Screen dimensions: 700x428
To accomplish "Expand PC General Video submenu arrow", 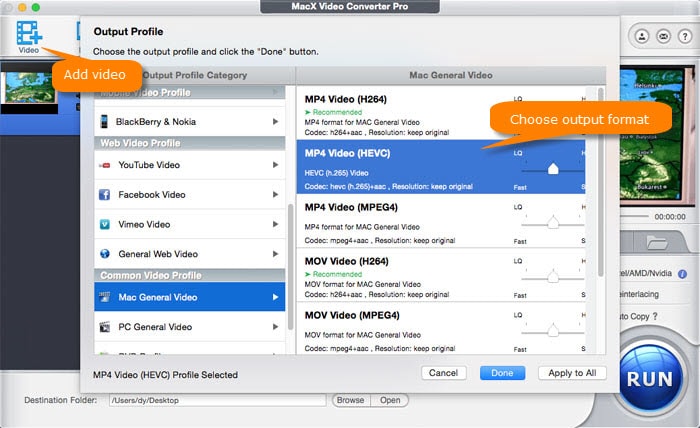I will [275, 327].
